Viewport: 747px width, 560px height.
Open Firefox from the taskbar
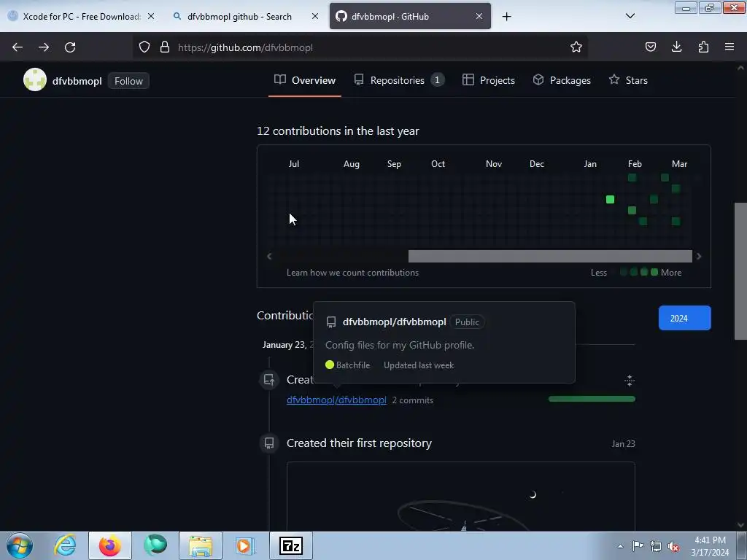[x=110, y=545]
